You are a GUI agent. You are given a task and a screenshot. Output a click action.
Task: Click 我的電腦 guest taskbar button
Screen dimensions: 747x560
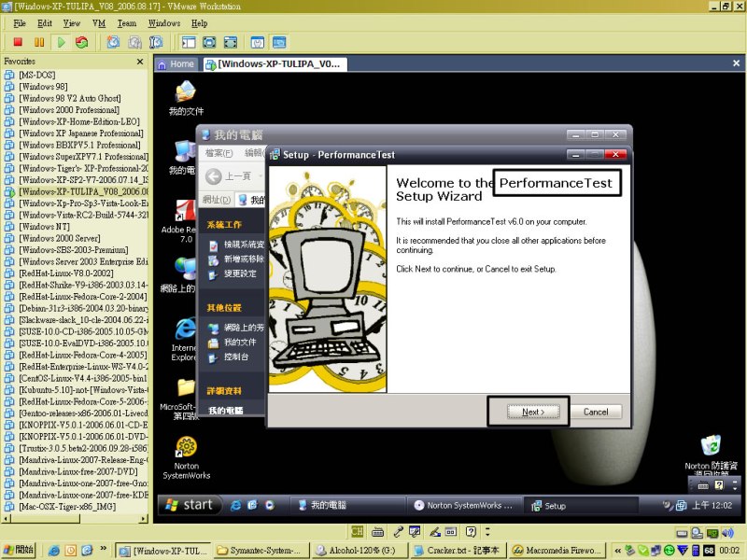347,505
